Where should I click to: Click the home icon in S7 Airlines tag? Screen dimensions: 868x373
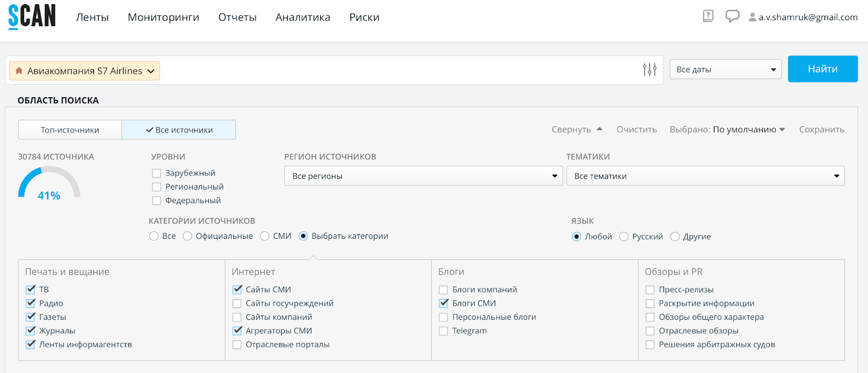[19, 71]
